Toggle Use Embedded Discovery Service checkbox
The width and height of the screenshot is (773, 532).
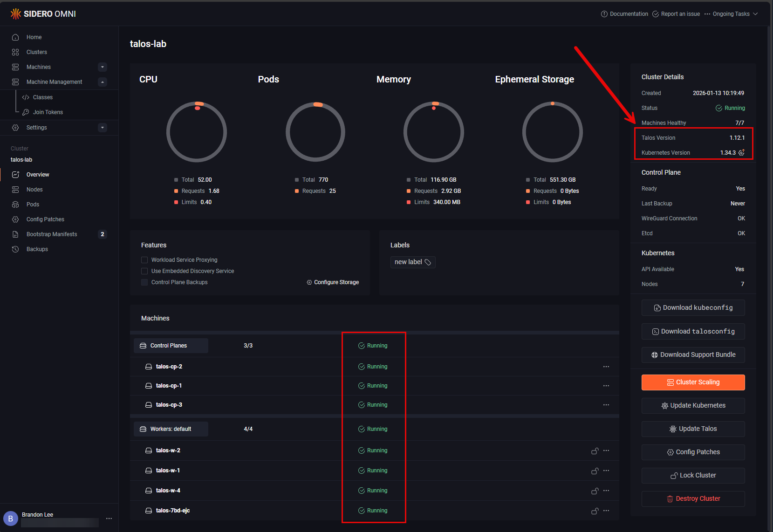[144, 271]
